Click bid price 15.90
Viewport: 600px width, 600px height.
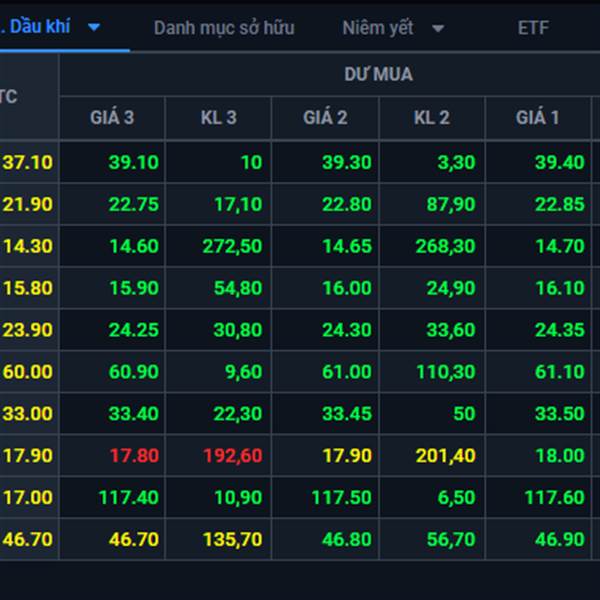[134, 288]
